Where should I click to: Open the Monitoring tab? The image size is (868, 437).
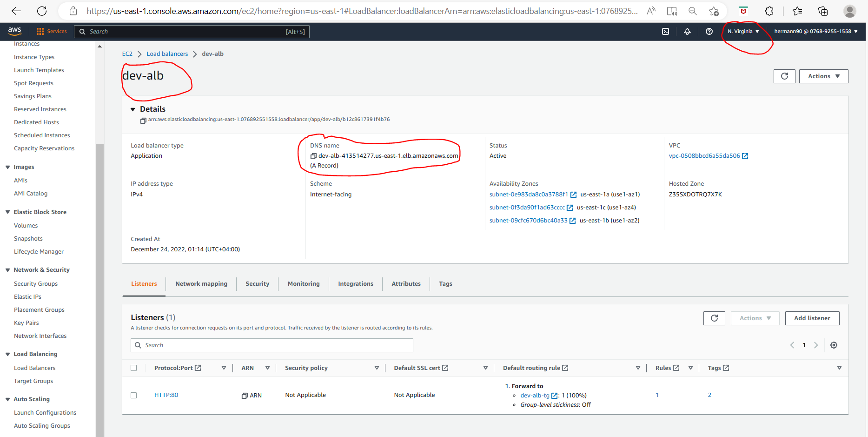click(304, 284)
